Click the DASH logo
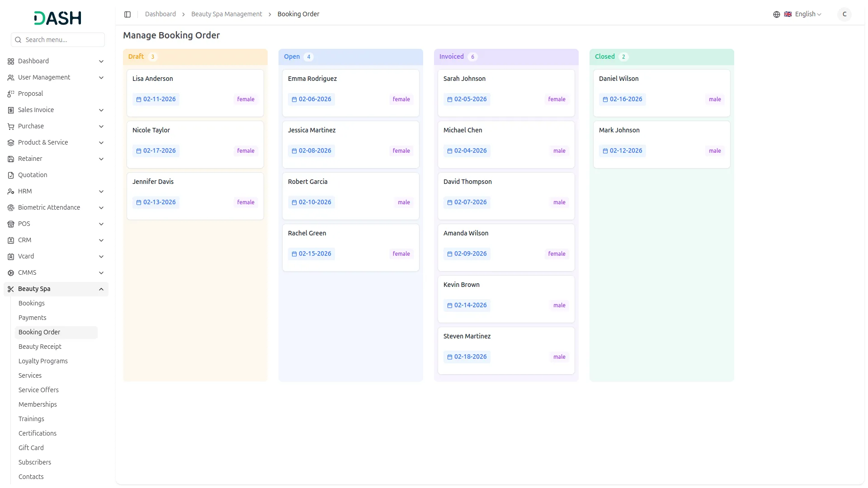 tap(58, 18)
